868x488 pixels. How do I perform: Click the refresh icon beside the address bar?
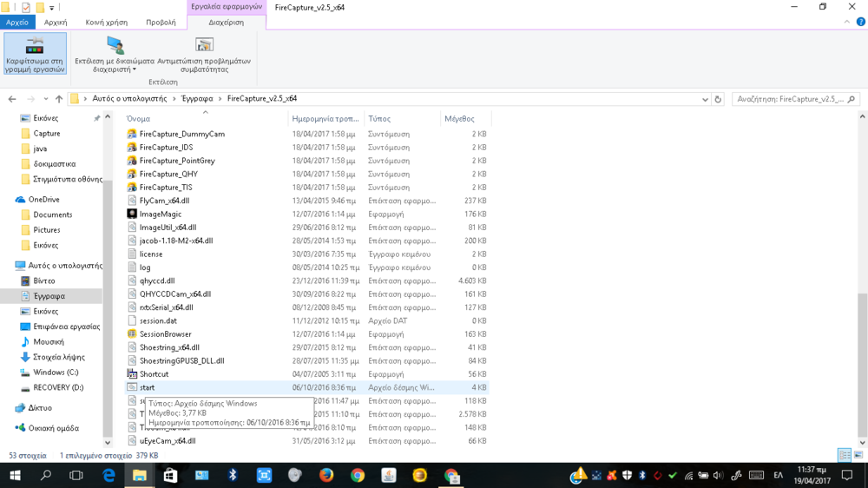(x=718, y=99)
